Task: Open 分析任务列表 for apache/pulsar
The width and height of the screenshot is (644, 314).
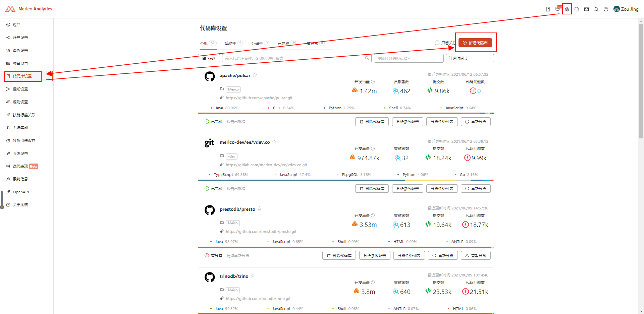Action: 442,122
